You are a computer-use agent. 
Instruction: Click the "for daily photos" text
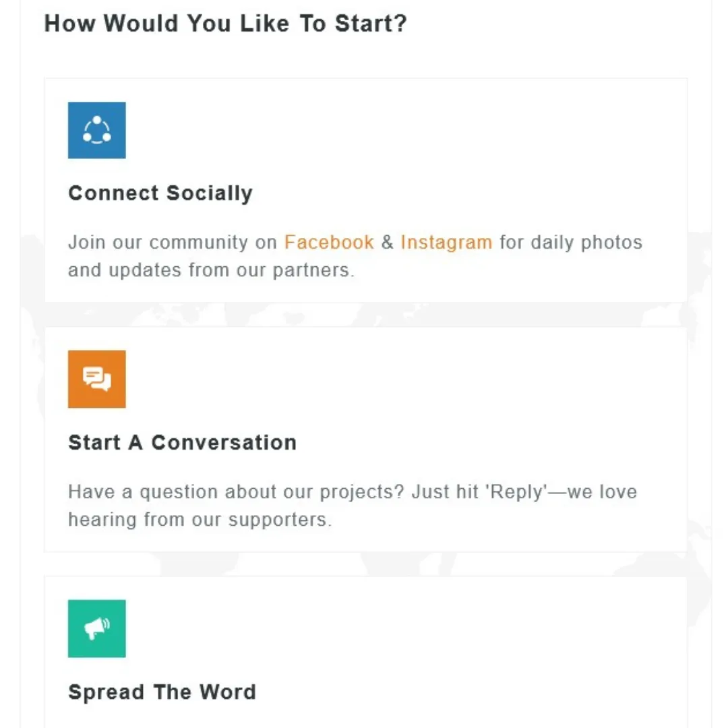pyautogui.click(x=570, y=243)
